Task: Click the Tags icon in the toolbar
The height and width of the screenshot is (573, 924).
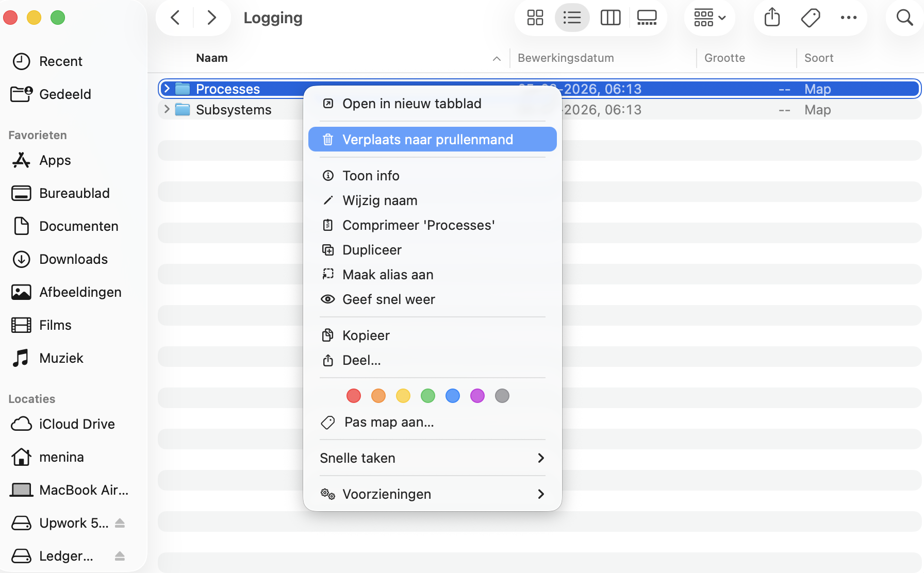Action: click(x=810, y=18)
